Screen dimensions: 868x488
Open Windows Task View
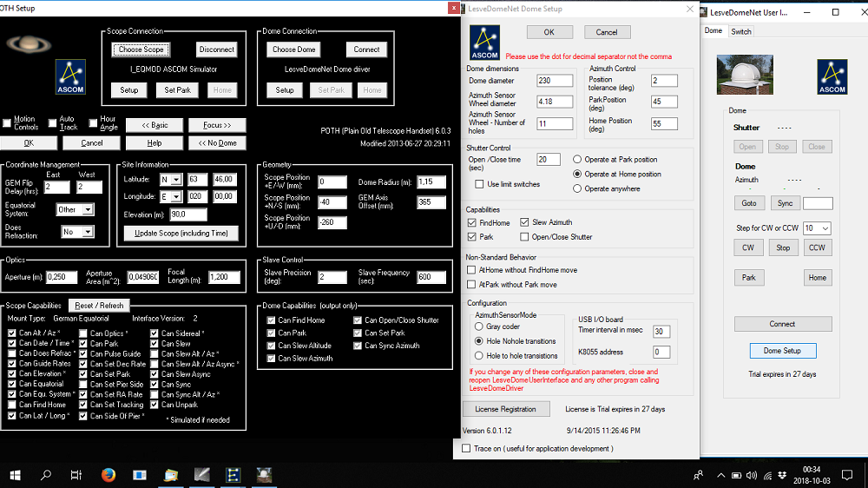pos(76,475)
